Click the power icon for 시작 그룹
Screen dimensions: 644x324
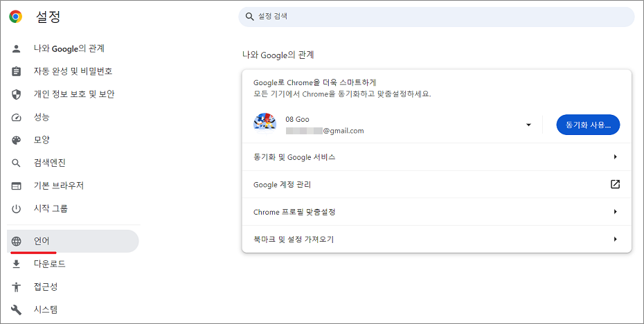click(16, 209)
